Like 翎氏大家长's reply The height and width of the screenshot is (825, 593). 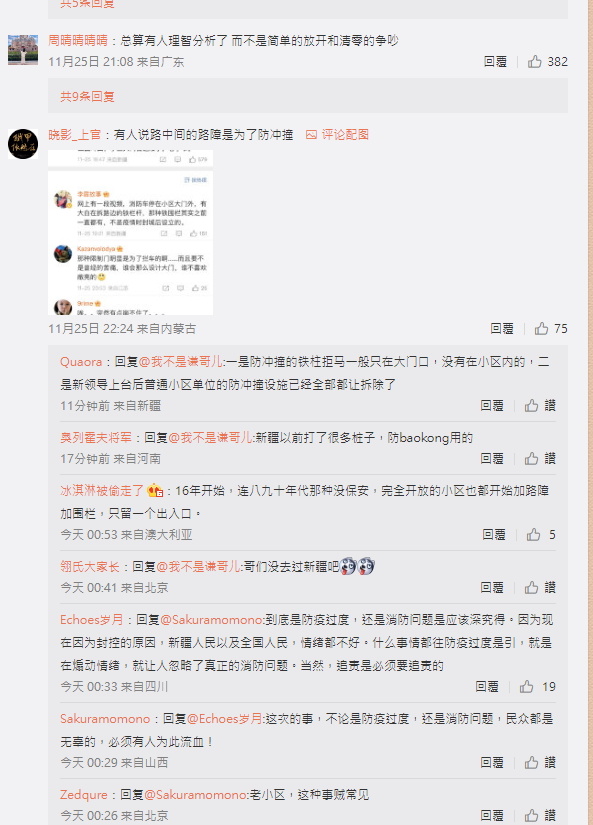click(540, 588)
